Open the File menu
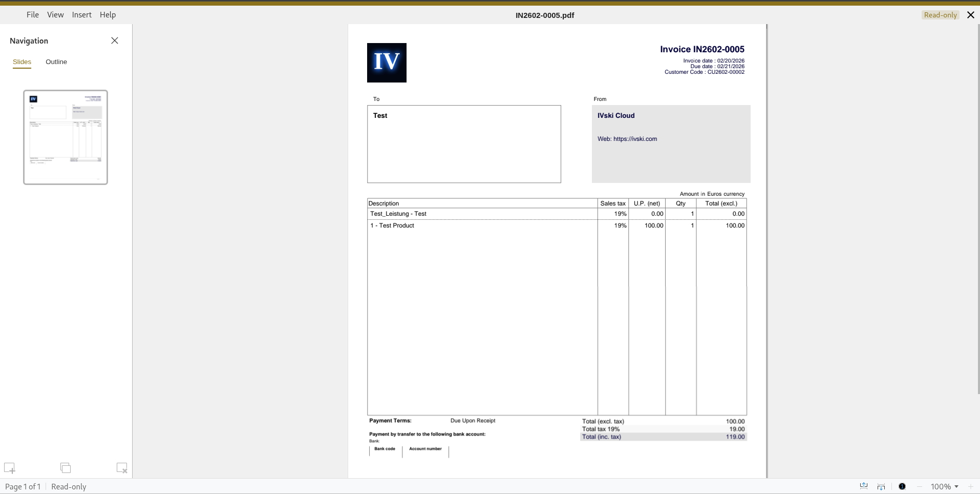Image resolution: width=980 pixels, height=494 pixels. (x=32, y=15)
